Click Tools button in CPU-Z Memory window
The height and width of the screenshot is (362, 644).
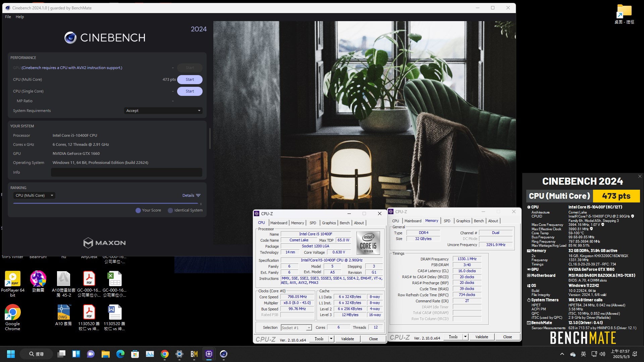tap(453, 337)
